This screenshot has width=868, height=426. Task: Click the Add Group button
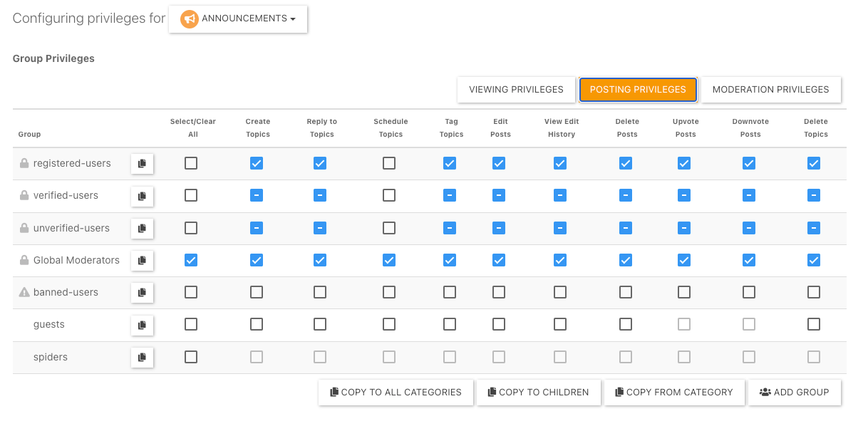pyautogui.click(x=794, y=393)
